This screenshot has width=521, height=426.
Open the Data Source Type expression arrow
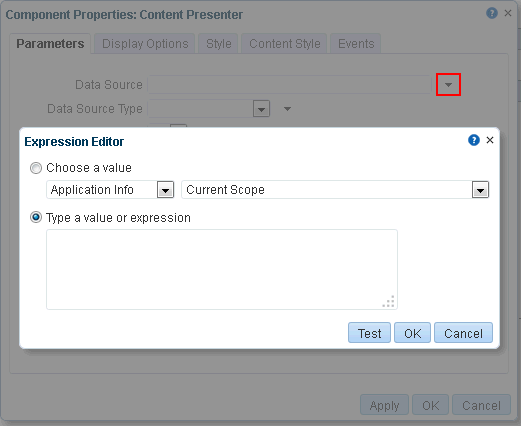pyautogui.click(x=287, y=109)
